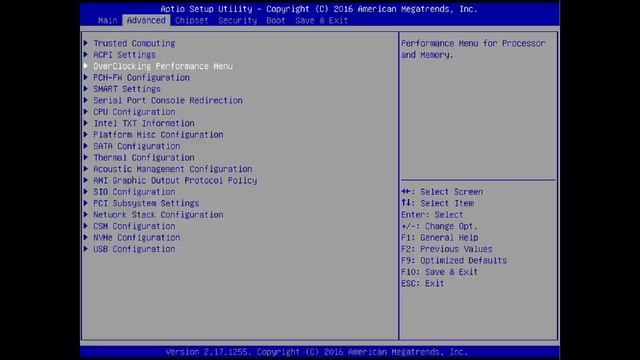Select OverClocking Performance Menu entry
The width and height of the screenshot is (640, 360).
(x=163, y=66)
